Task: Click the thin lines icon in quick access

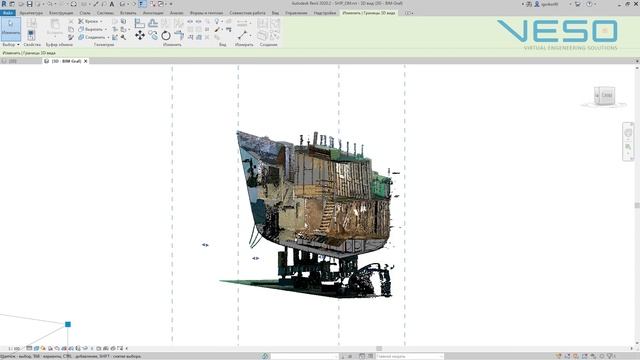Action: click(x=142, y=4)
